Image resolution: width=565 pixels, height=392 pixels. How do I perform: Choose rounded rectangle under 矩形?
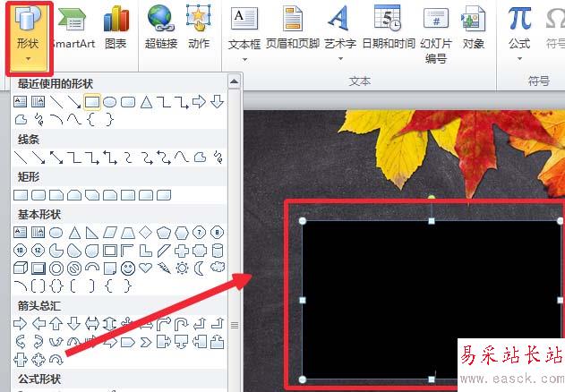click(39, 195)
